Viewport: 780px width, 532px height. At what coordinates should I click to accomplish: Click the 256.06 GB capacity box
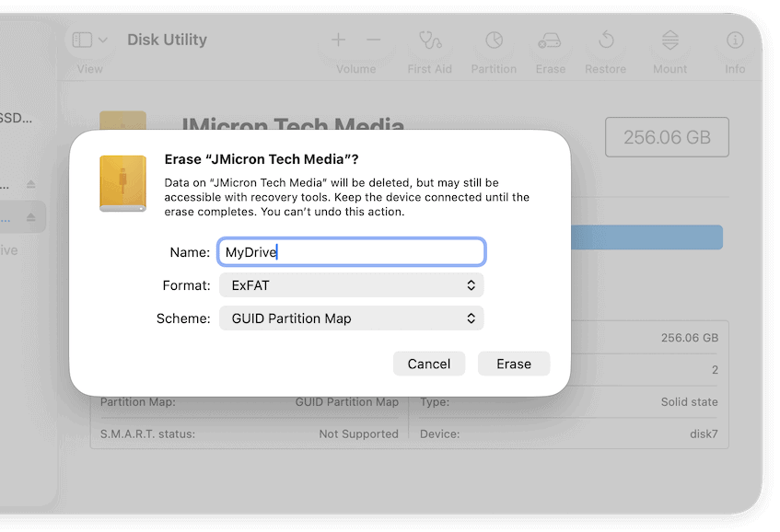pyautogui.click(x=667, y=137)
